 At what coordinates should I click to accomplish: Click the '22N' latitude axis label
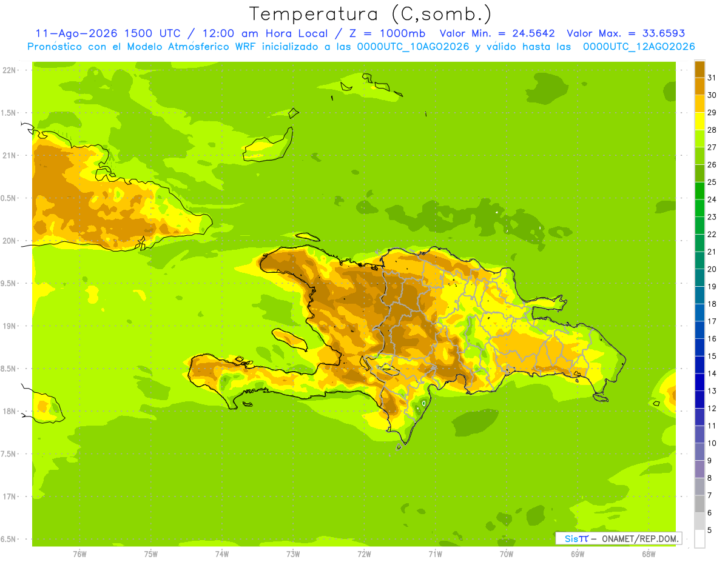(9, 70)
